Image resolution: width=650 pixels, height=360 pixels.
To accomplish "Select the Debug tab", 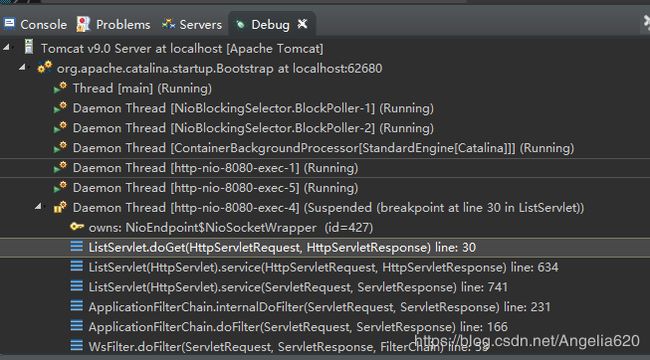I will pyautogui.click(x=270, y=25).
